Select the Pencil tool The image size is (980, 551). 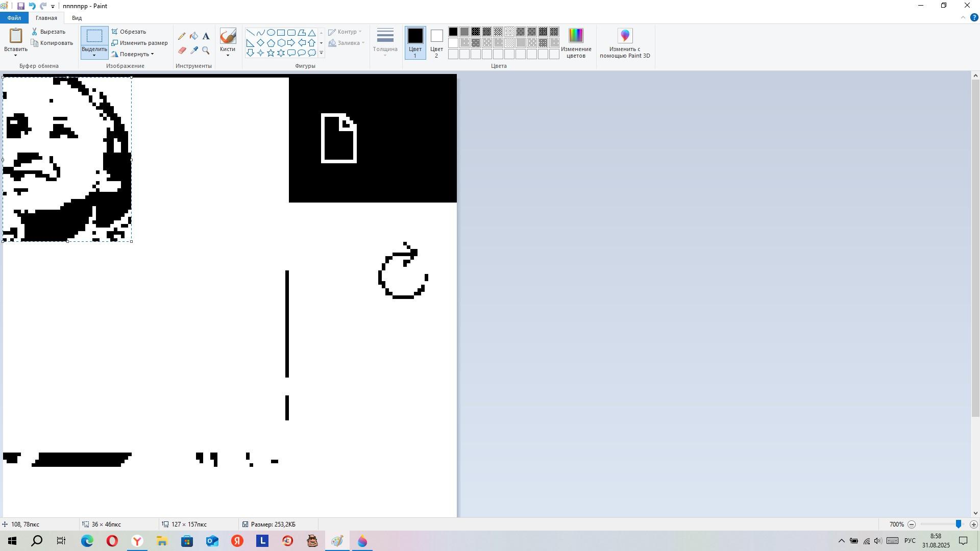[182, 36]
